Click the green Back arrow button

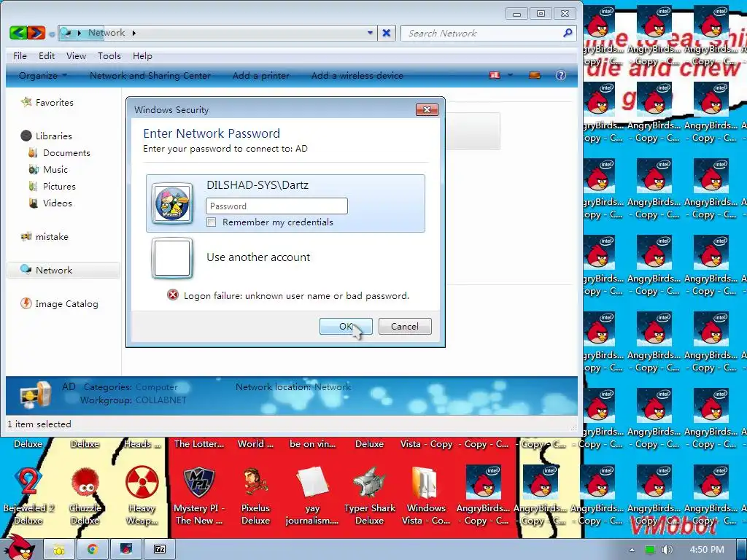click(x=18, y=33)
